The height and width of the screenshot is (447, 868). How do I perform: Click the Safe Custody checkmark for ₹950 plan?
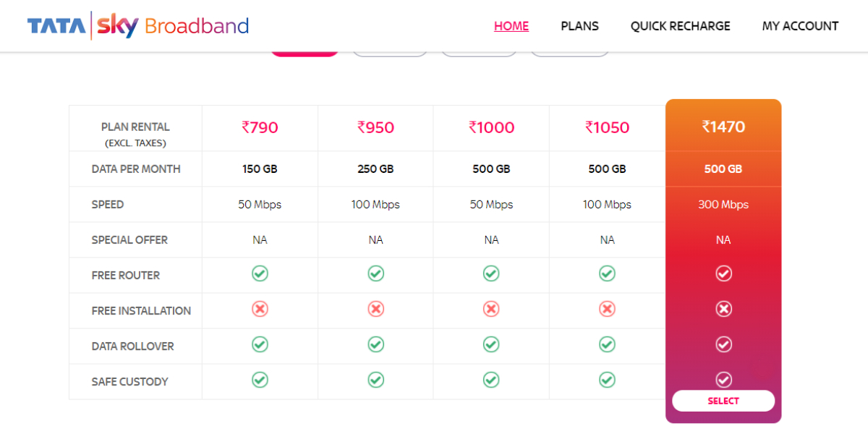[x=375, y=380]
